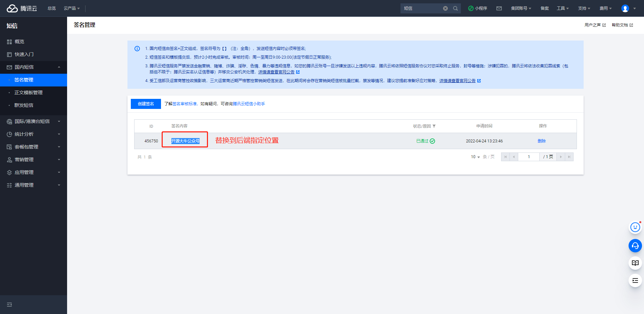The width and height of the screenshot is (644, 314).
Task: Open the documentation book floating button
Action: point(635,263)
